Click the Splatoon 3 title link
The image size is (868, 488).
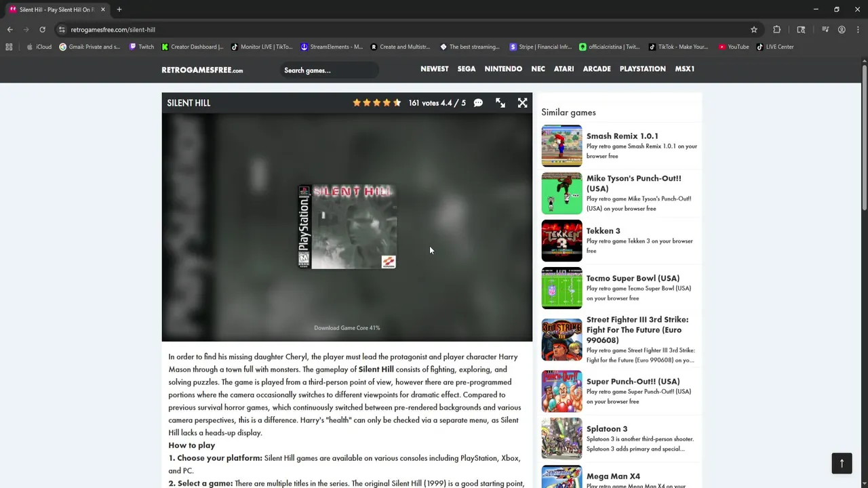[x=607, y=429]
